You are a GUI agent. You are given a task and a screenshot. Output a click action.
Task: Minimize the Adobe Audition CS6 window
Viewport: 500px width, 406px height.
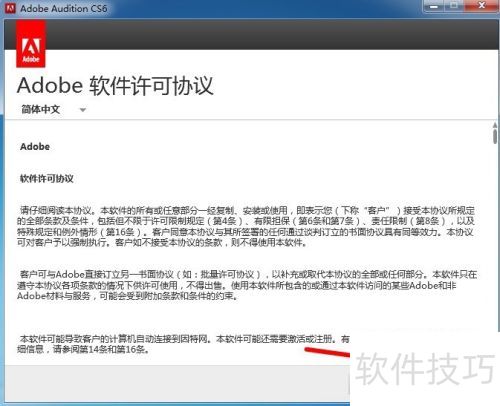pos(434,6)
